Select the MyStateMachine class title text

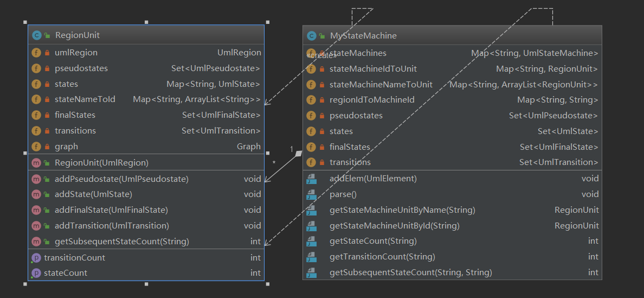[x=364, y=36]
